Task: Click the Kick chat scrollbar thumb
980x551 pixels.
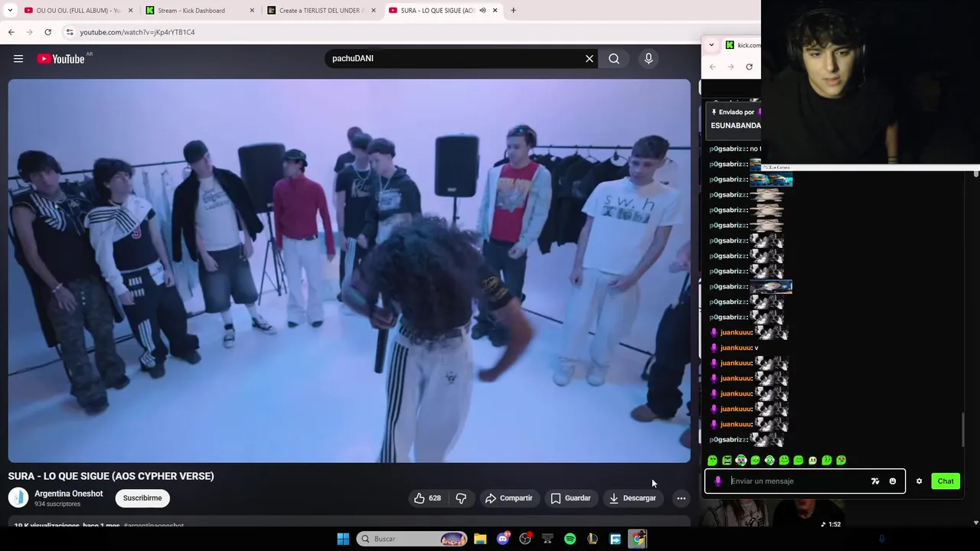Action: [963, 429]
